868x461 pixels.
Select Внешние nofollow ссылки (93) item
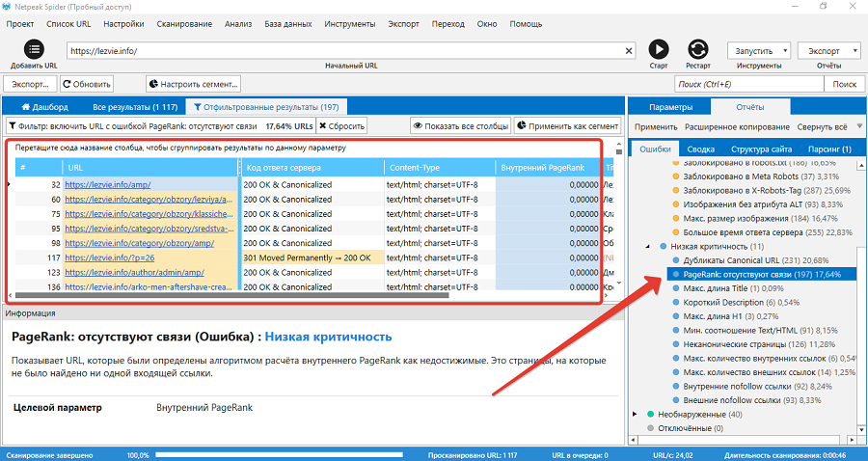point(751,400)
